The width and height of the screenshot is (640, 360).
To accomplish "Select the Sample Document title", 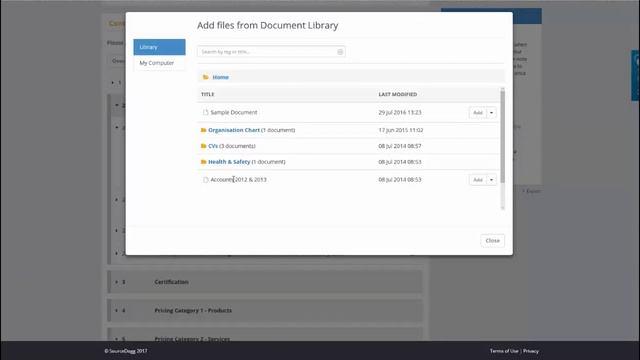I will tap(234, 112).
